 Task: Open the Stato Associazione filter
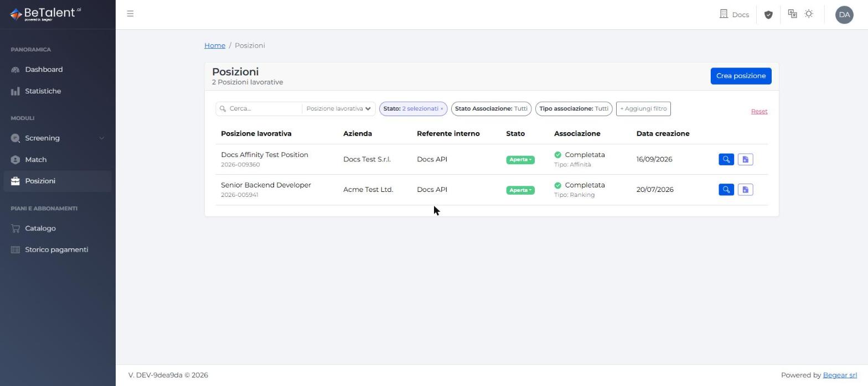(x=491, y=109)
